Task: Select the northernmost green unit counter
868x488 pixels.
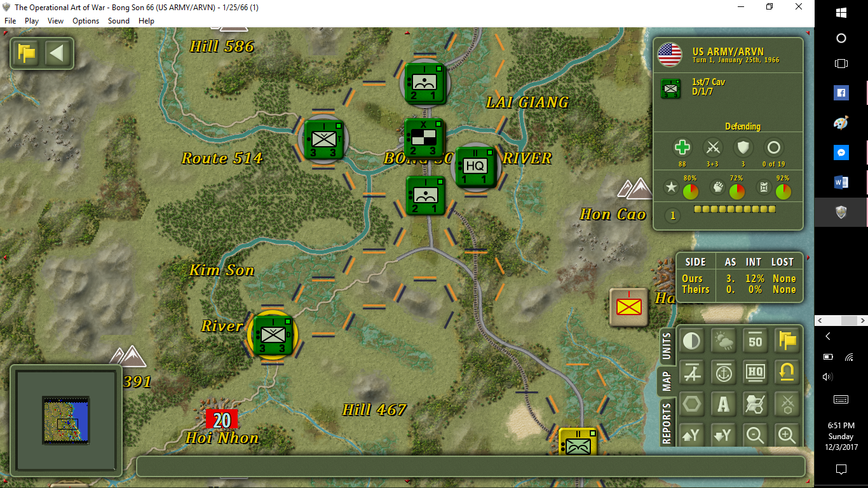Action: (424, 83)
